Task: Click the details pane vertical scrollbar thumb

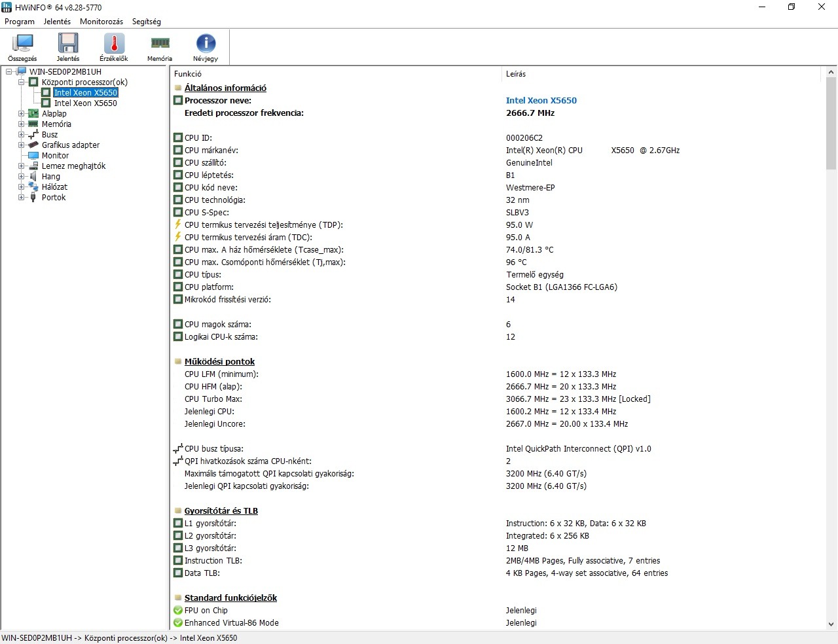Action: coord(831,123)
